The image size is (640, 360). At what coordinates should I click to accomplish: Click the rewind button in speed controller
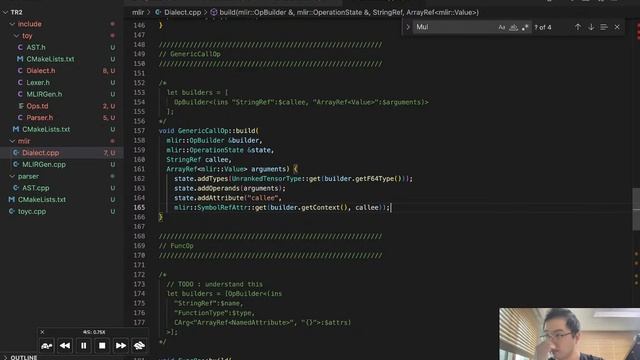65,346
